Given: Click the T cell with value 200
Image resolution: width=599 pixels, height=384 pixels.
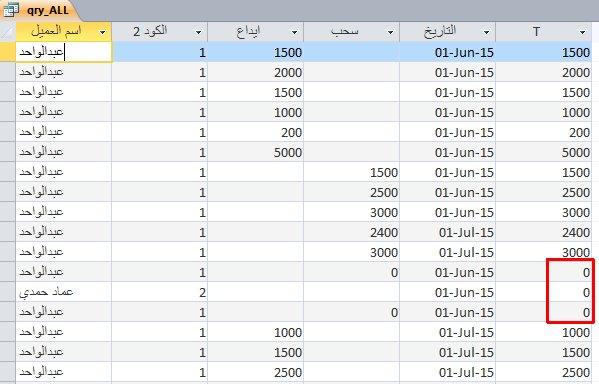Looking at the screenshot, I should pyautogui.click(x=544, y=132).
